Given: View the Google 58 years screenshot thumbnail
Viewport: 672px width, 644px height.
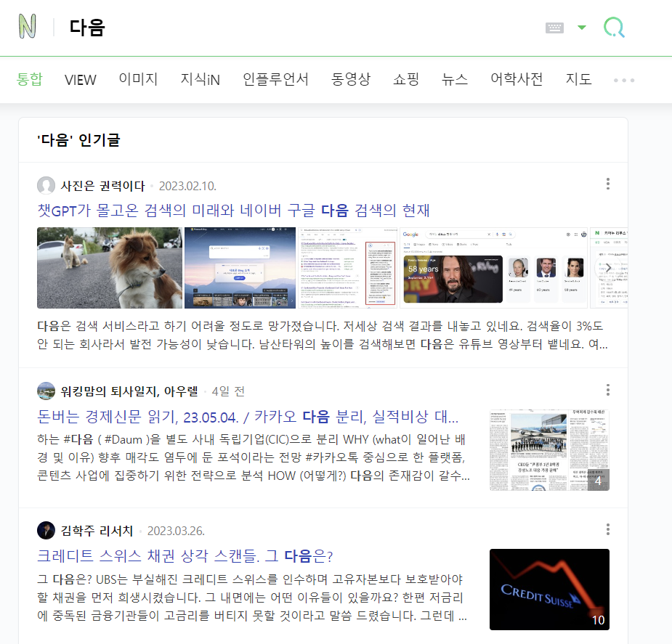Looking at the screenshot, I should click(494, 268).
